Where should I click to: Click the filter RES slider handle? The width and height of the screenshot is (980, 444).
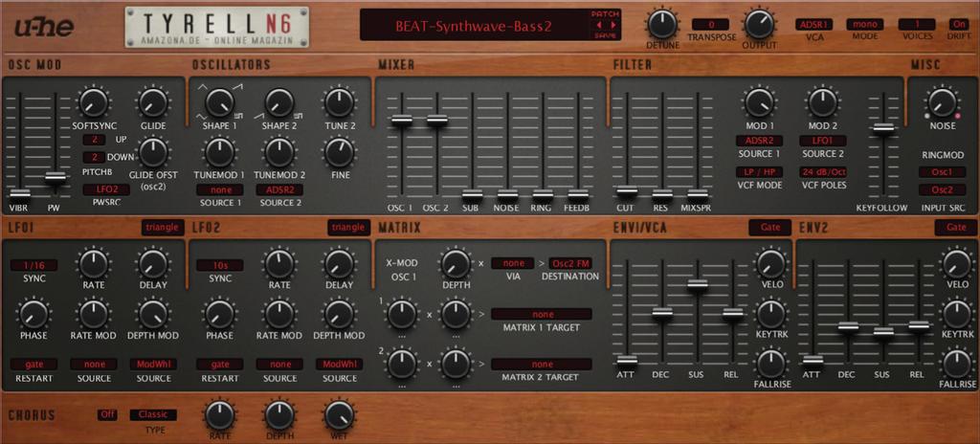662,193
